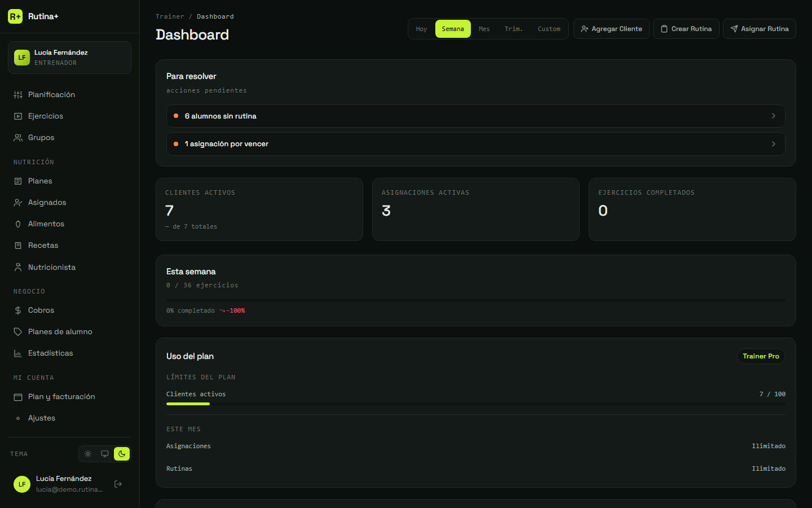812x508 pixels.
Task: Click the Alimentos food icon
Action: tap(18, 224)
